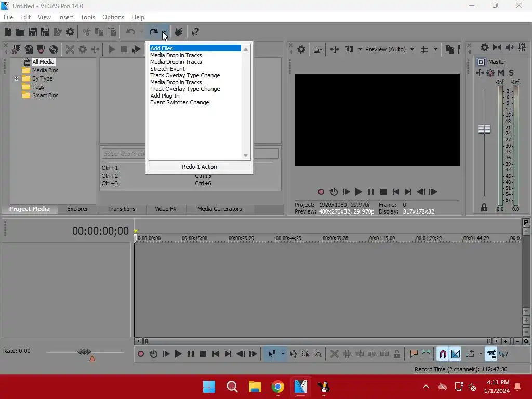The width and height of the screenshot is (532, 399).
Task: Open a project with the folder icon
Action: point(20,32)
